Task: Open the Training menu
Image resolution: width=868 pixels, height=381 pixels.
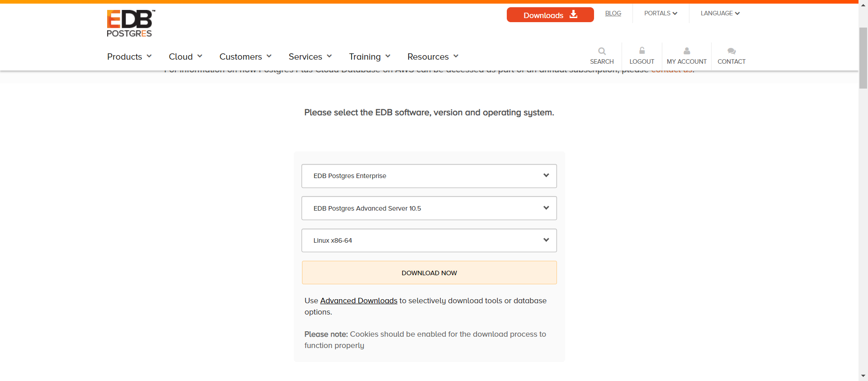Action: [369, 56]
